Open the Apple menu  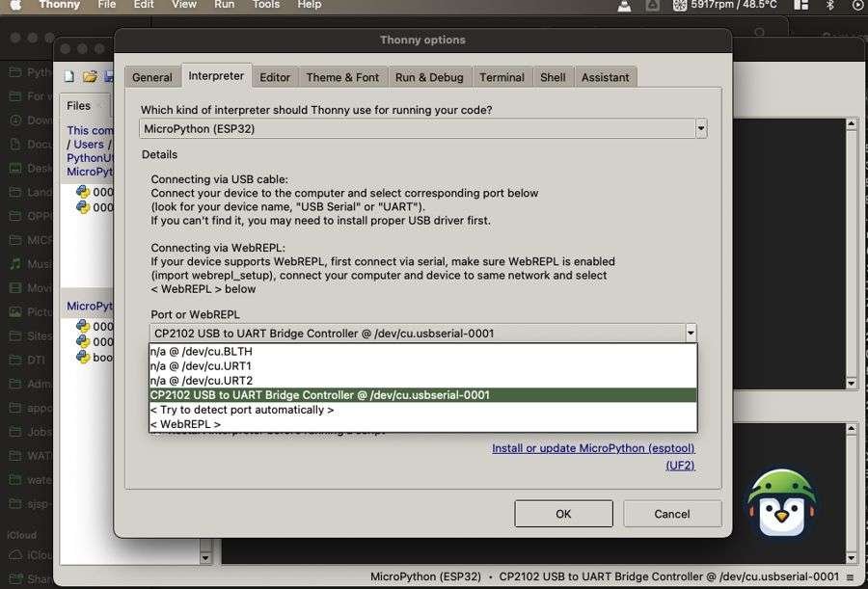tap(15, 5)
